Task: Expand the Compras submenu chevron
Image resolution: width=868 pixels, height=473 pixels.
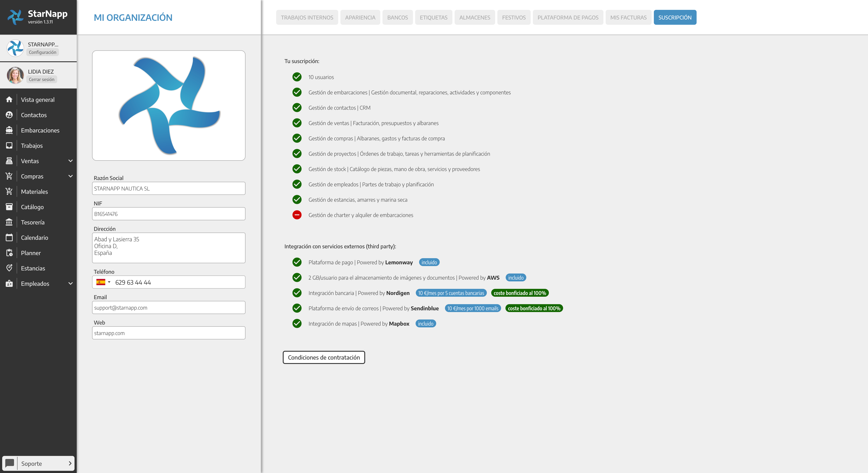Action: click(x=70, y=176)
